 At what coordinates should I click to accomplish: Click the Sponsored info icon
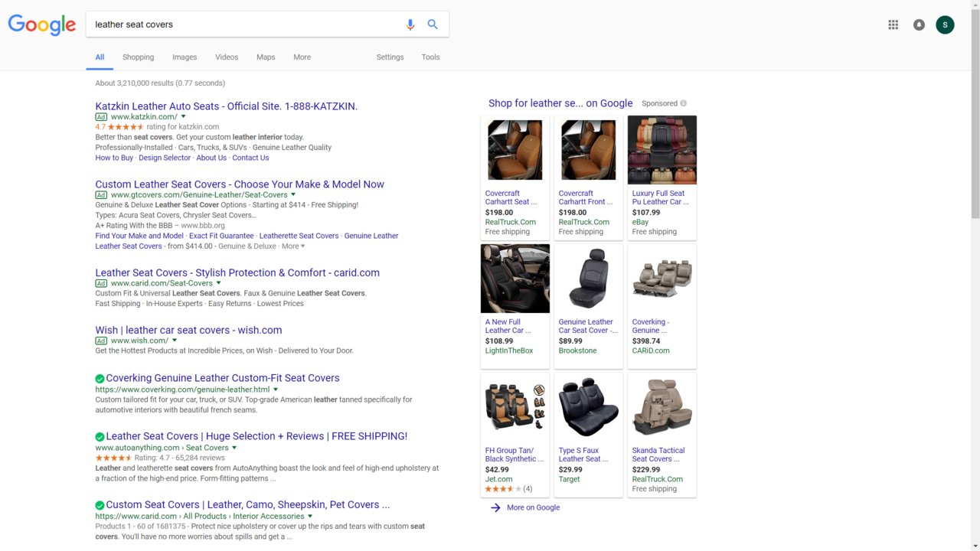click(x=684, y=103)
